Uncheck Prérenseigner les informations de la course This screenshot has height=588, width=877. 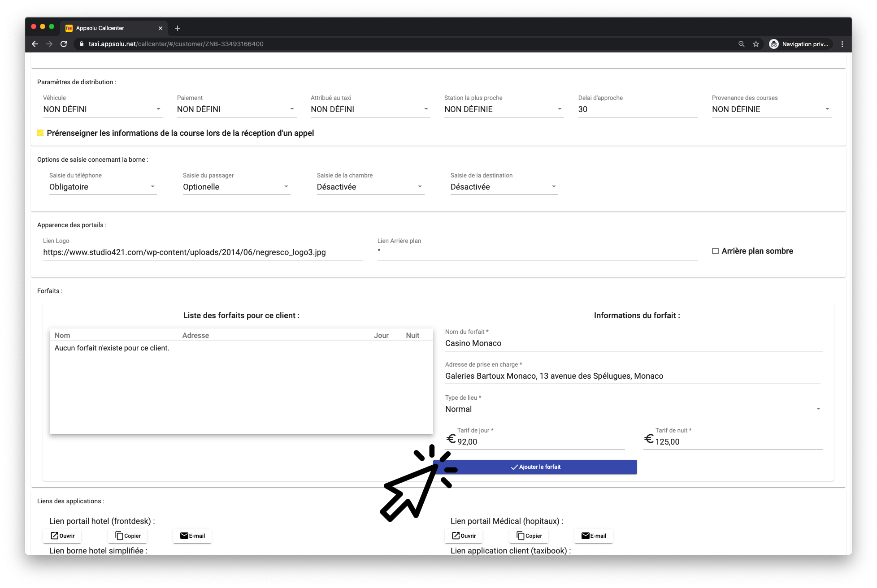pyautogui.click(x=40, y=133)
